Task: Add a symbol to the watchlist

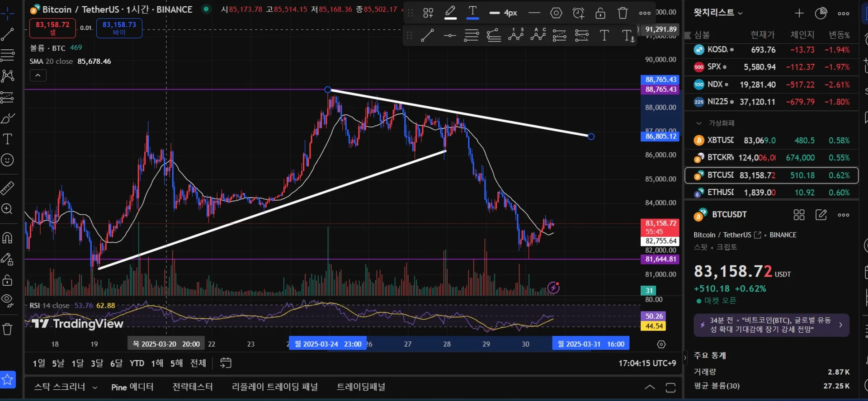Action: point(799,13)
